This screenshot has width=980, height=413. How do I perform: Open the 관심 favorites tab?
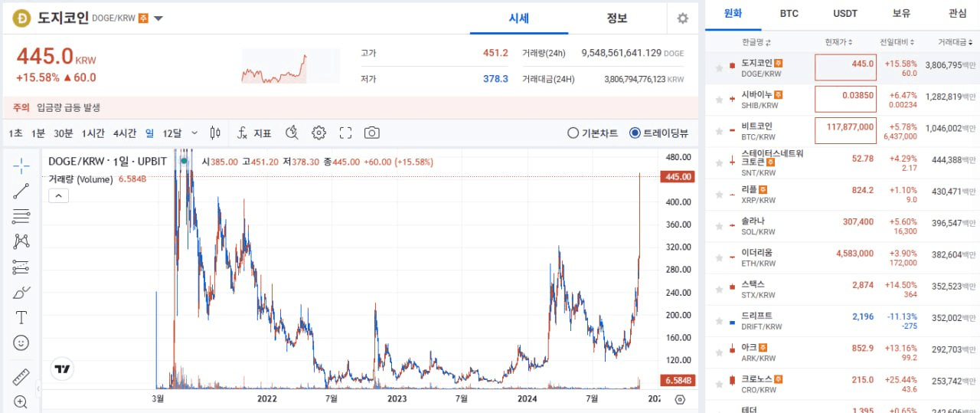point(957,14)
